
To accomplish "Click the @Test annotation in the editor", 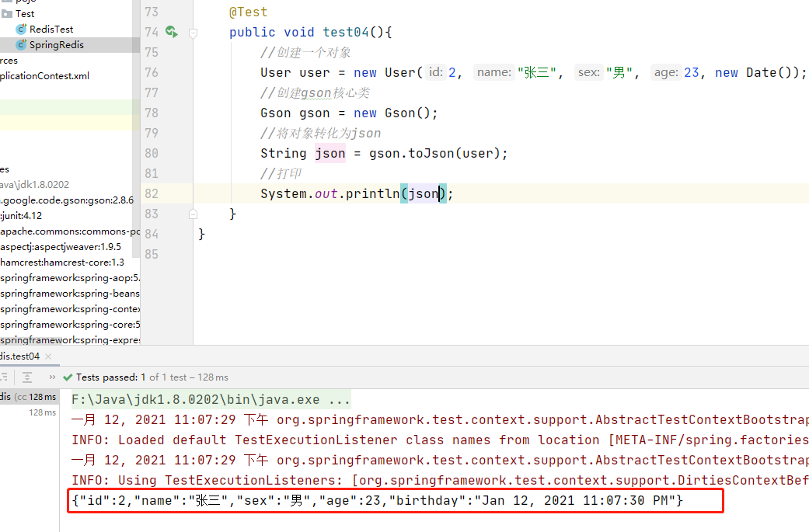I will coord(249,12).
